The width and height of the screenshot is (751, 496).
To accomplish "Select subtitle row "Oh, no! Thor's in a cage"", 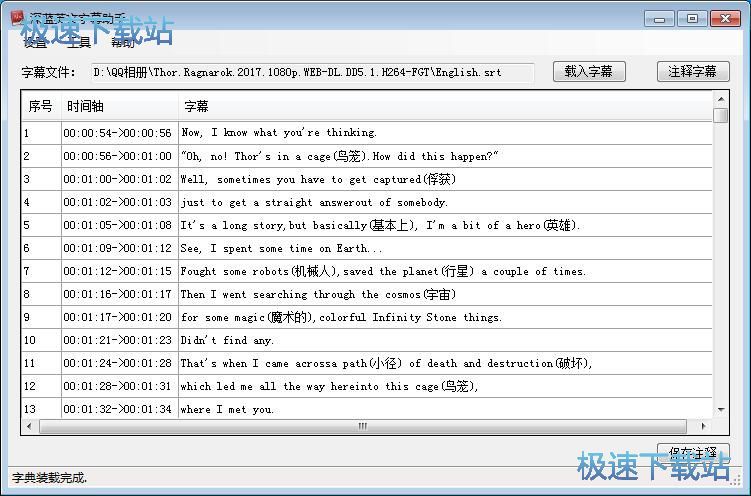I will coord(445,156).
